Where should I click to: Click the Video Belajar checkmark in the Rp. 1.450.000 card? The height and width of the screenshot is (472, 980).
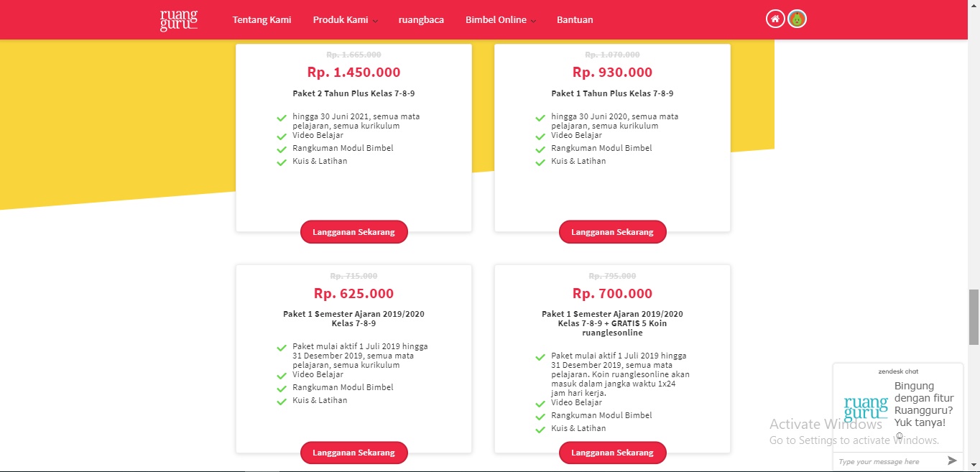coord(282,136)
